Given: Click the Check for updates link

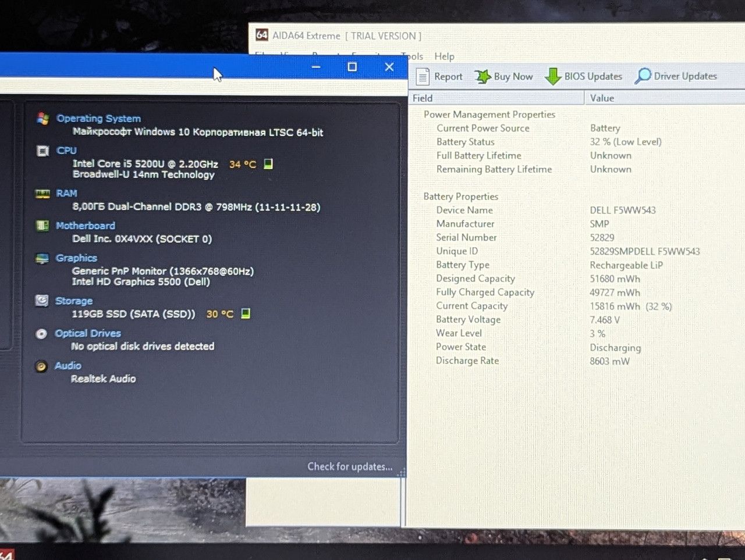Looking at the screenshot, I should [x=350, y=466].
